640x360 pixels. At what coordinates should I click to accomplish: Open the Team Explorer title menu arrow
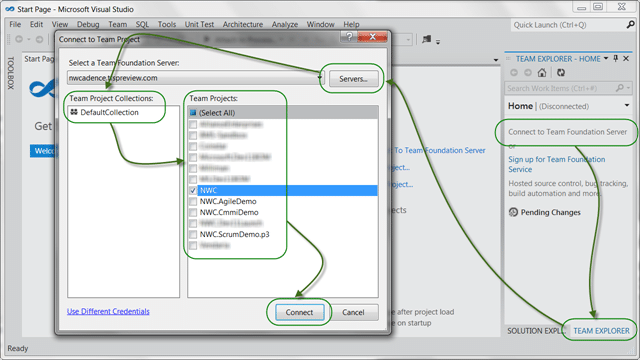[x=606, y=59]
